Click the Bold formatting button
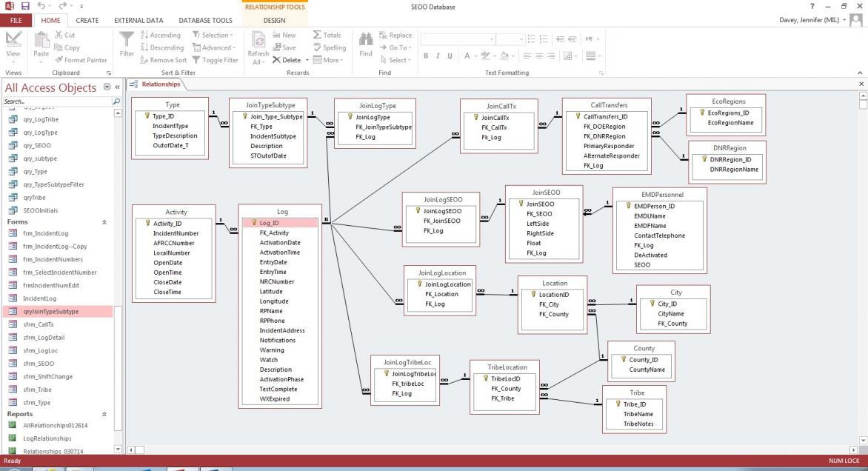The image size is (868, 471). (x=426, y=56)
